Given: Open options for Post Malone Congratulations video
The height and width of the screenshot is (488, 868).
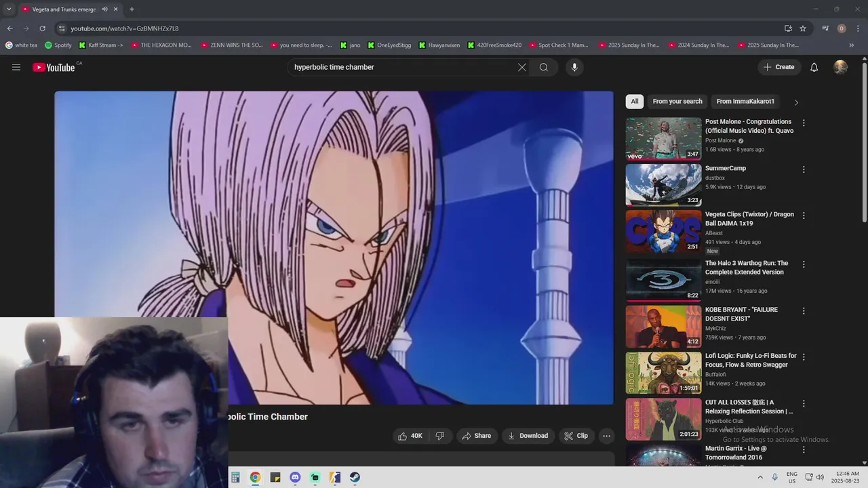Looking at the screenshot, I should click(x=804, y=123).
